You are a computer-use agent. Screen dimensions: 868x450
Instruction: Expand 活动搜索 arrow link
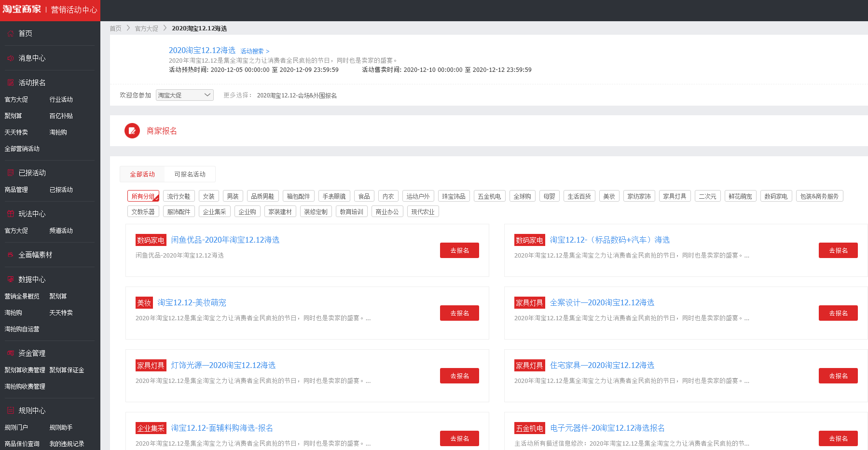[255, 51]
